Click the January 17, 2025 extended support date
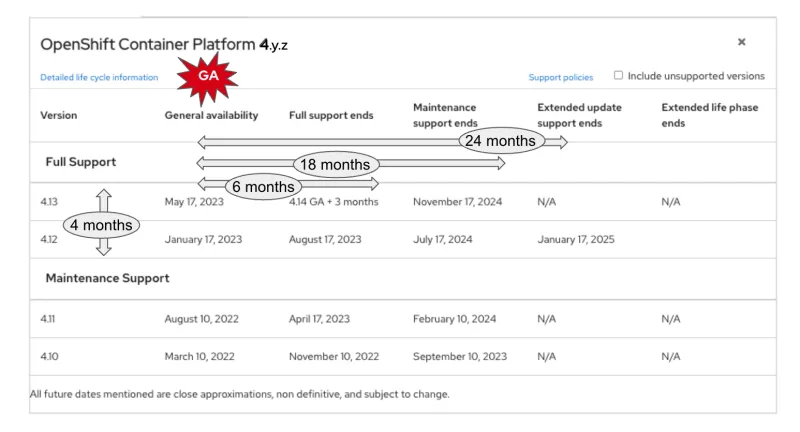Viewport: 800px width, 432px height. point(579,240)
